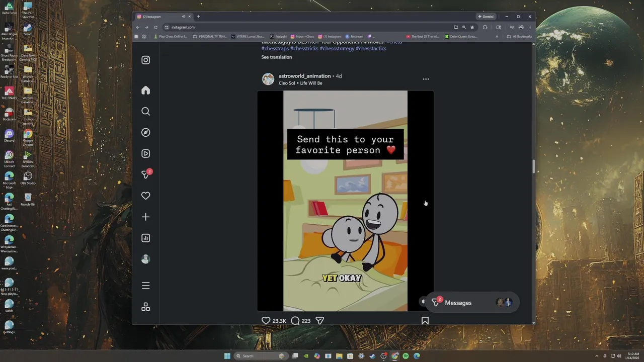This screenshot has width=644, height=362.
Task: Open Chrome extensions puzzle icon
Action: 485,27
